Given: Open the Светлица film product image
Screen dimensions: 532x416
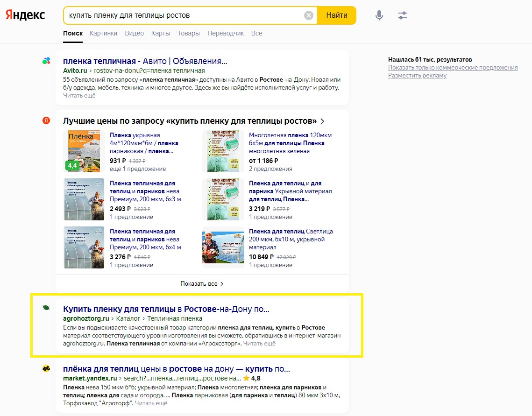Looking at the screenshot, I should pyautogui.click(x=223, y=247).
